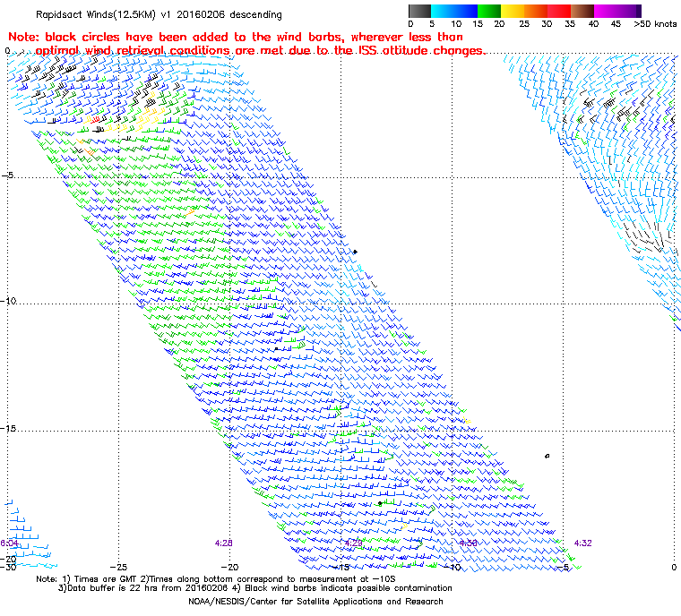
Task: Click the 'Times are GMT' footnote line
Action: point(216,579)
